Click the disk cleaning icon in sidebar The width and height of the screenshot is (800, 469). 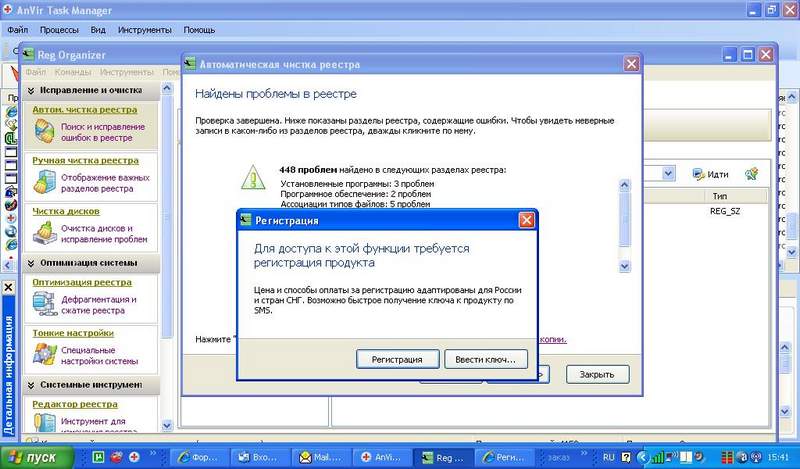pos(44,233)
